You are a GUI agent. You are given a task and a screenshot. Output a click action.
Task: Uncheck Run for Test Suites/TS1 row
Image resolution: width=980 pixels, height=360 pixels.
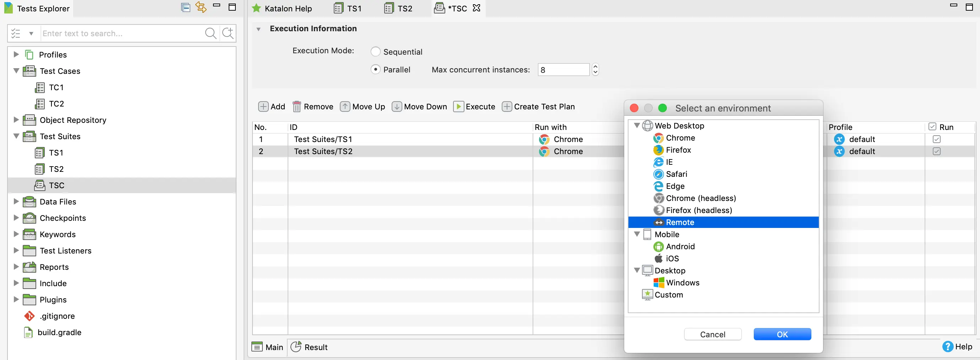(x=936, y=139)
